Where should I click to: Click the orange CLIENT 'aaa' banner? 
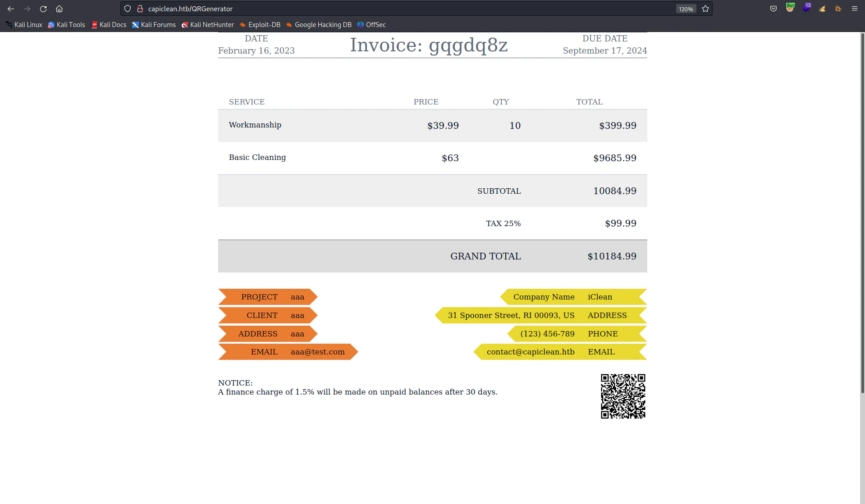tap(268, 315)
